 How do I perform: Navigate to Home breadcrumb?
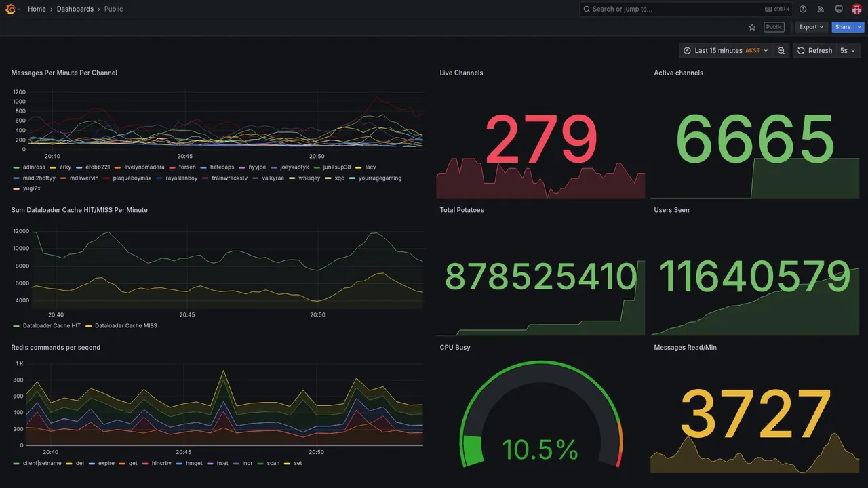coord(37,9)
